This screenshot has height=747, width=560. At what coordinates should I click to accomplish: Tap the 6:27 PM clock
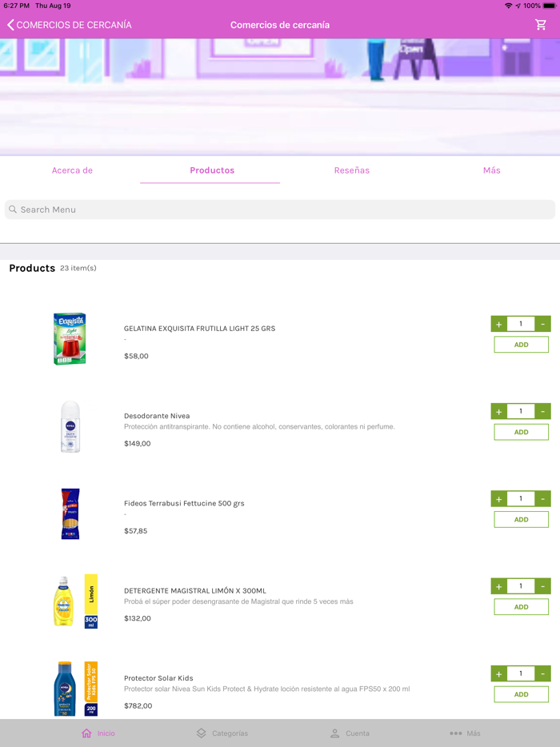click(x=16, y=6)
